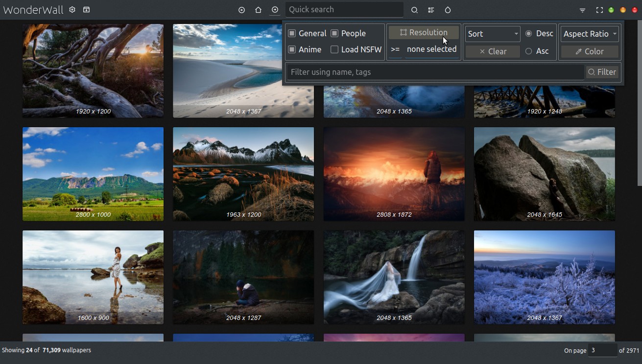This screenshot has width=642, height=364.
Task: Go forward using right arrow icon
Action: click(x=275, y=10)
